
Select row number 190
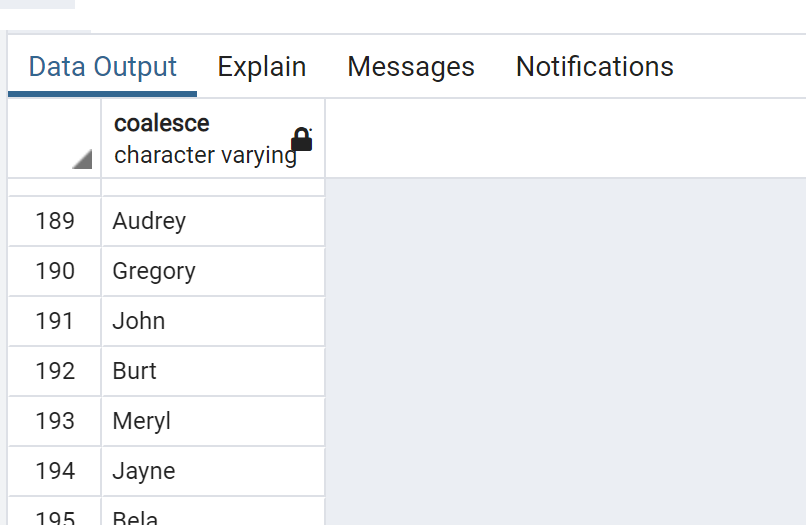pyautogui.click(x=54, y=271)
